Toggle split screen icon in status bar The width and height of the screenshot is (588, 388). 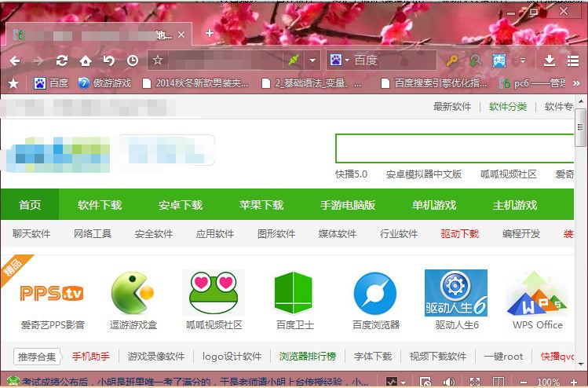[499, 382]
